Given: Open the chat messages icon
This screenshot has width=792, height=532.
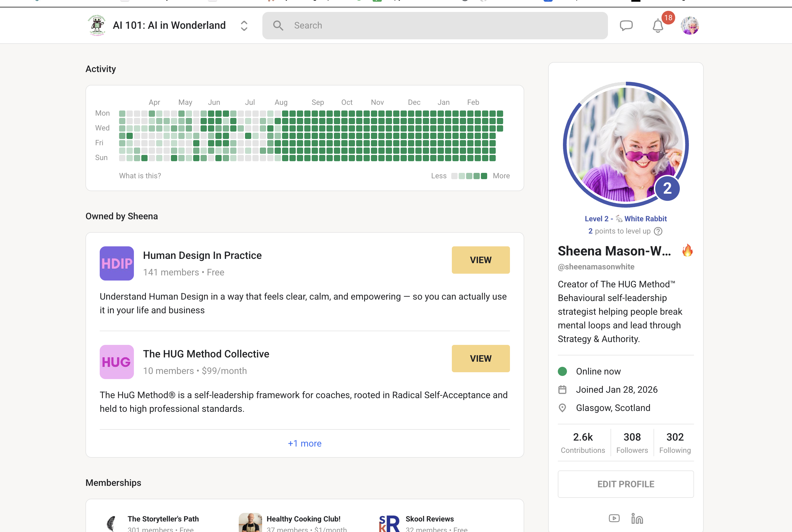Looking at the screenshot, I should [x=626, y=25].
